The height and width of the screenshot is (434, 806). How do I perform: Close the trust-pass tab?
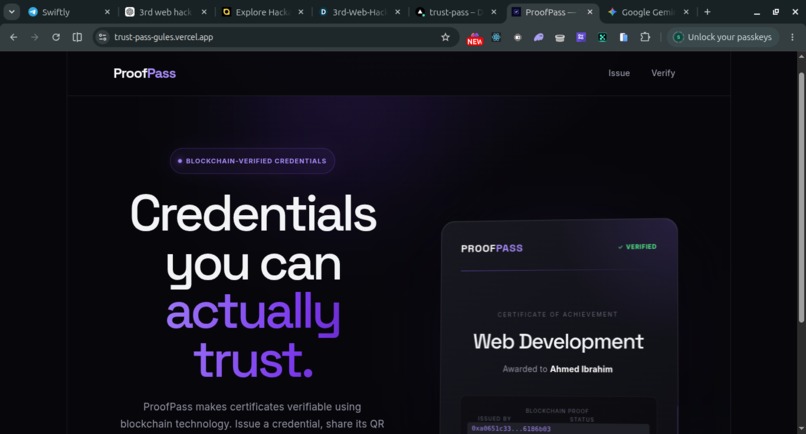coord(494,12)
